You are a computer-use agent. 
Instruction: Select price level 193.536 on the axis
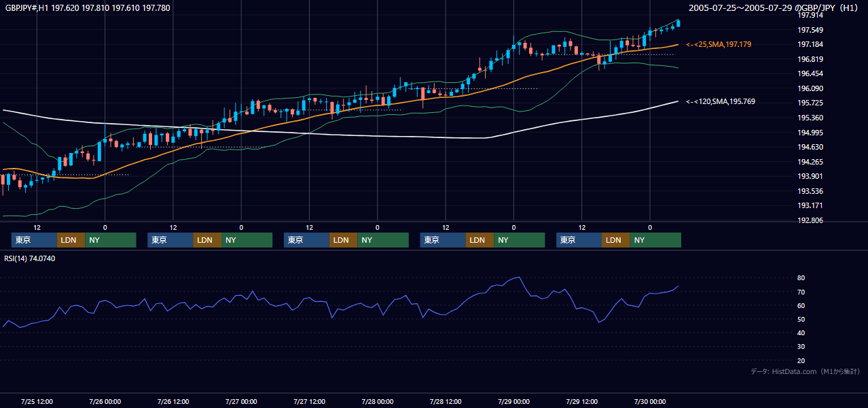click(811, 191)
